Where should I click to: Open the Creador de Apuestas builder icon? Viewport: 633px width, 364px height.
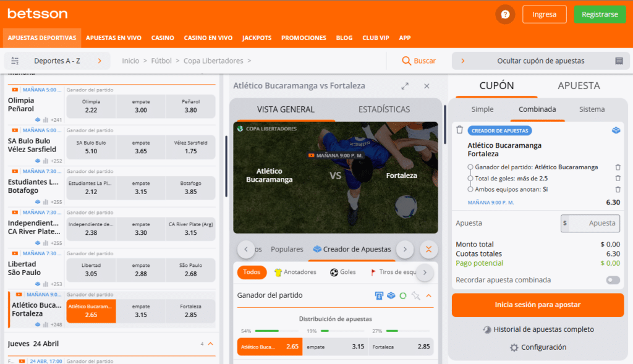point(391,295)
